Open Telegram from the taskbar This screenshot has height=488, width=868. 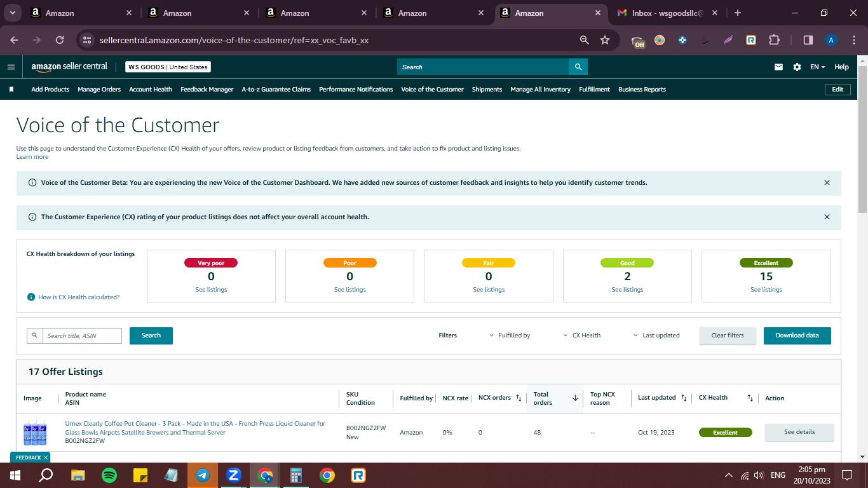click(203, 475)
